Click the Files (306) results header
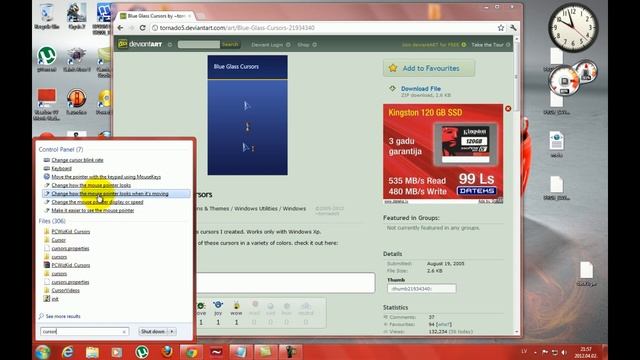Image resolution: width=640 pixels, height=360 pixels. pos(52,221)
